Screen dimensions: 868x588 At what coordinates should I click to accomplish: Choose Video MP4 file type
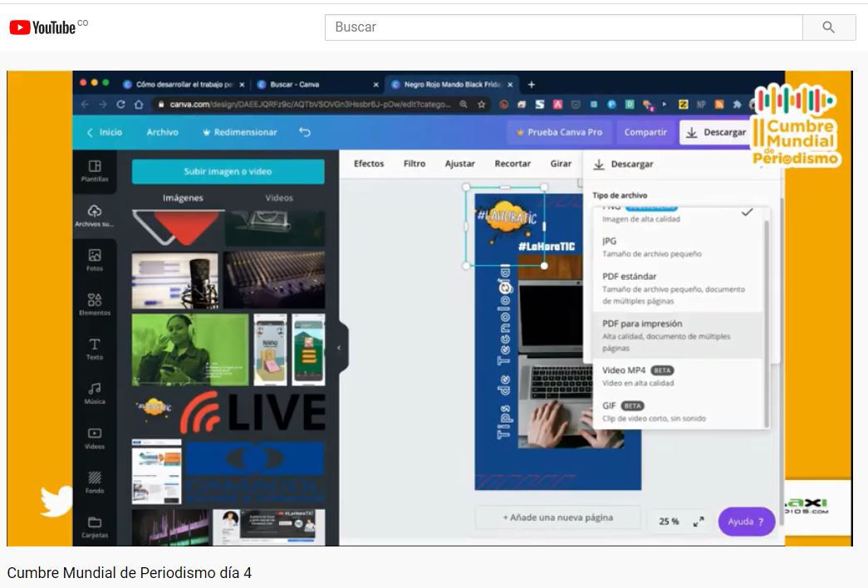(x=678, y=376)
